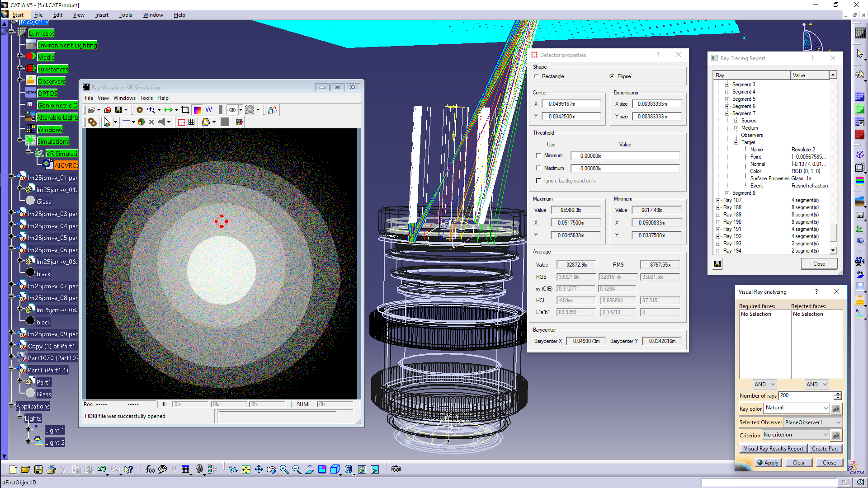
Task: Select the Rectangle shape radio button
Action: (537, 76)
